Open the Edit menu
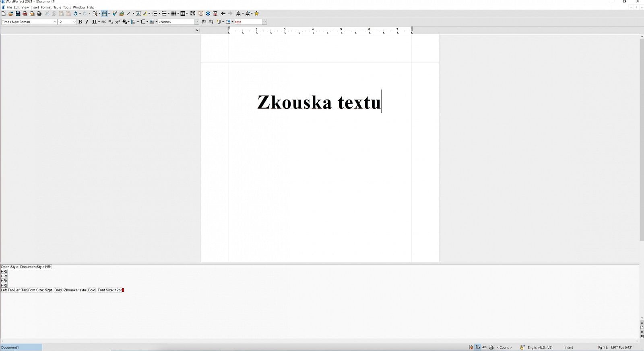 (x=17, y=7)
